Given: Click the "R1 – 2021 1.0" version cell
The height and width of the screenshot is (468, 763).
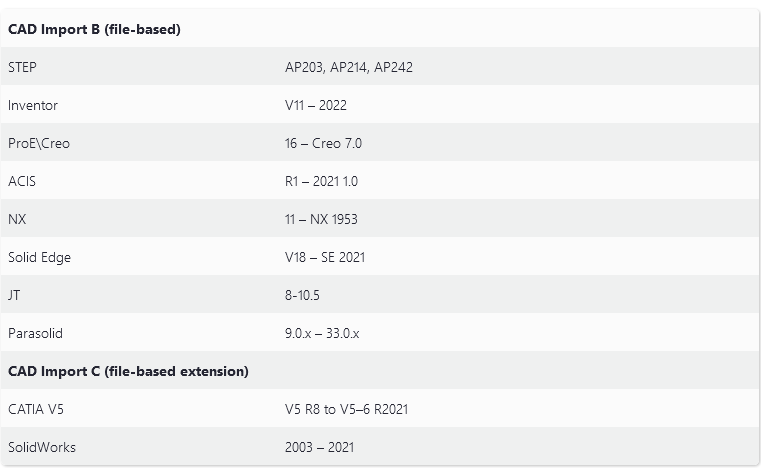Looking at the screenshot, I should (321, 181).
